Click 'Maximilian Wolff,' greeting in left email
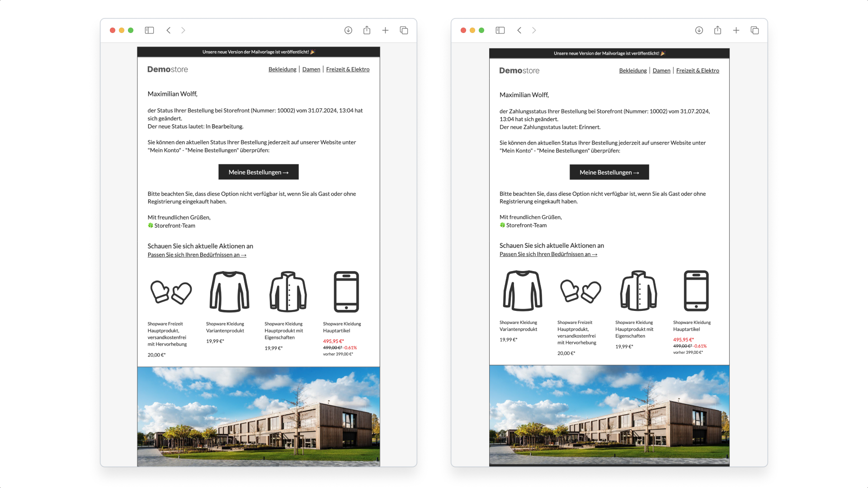This screenshot has height=488, width=868. [172, 94]
